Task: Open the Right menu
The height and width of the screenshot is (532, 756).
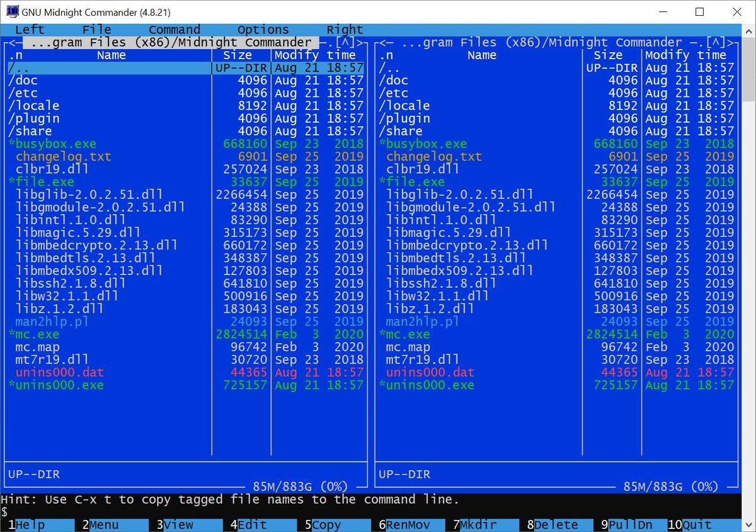Action: 345,30
